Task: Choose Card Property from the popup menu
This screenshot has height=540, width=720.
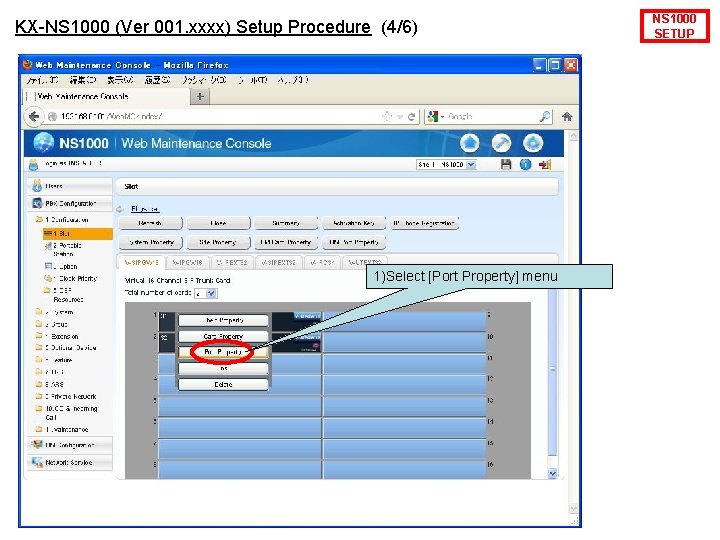Action: [223, 337]
